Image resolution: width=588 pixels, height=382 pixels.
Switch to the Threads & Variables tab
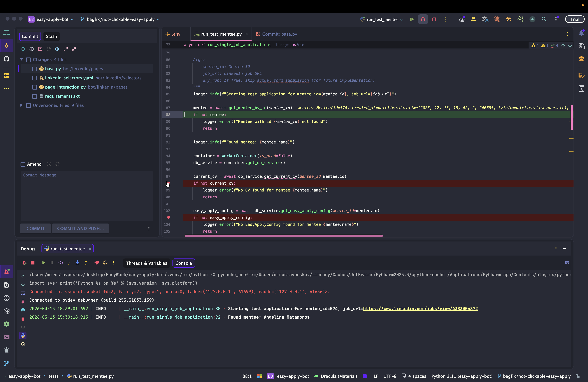[x=146, y=263]
